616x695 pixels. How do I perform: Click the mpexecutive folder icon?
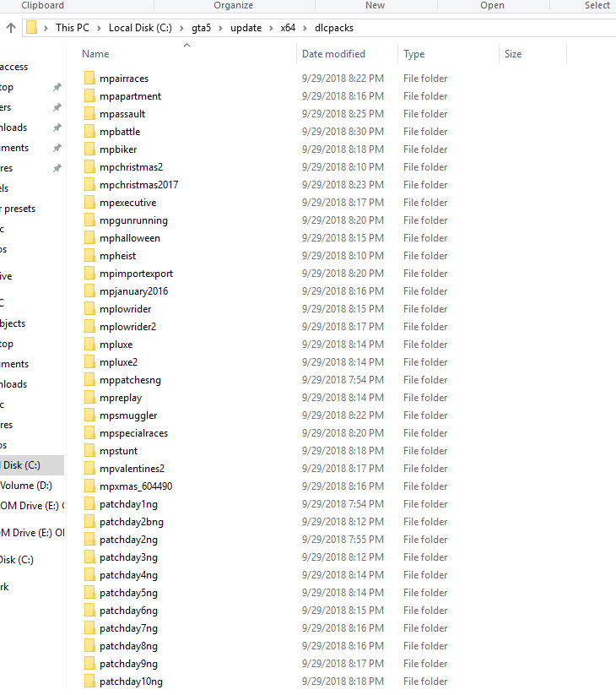(x=89, y=202)
